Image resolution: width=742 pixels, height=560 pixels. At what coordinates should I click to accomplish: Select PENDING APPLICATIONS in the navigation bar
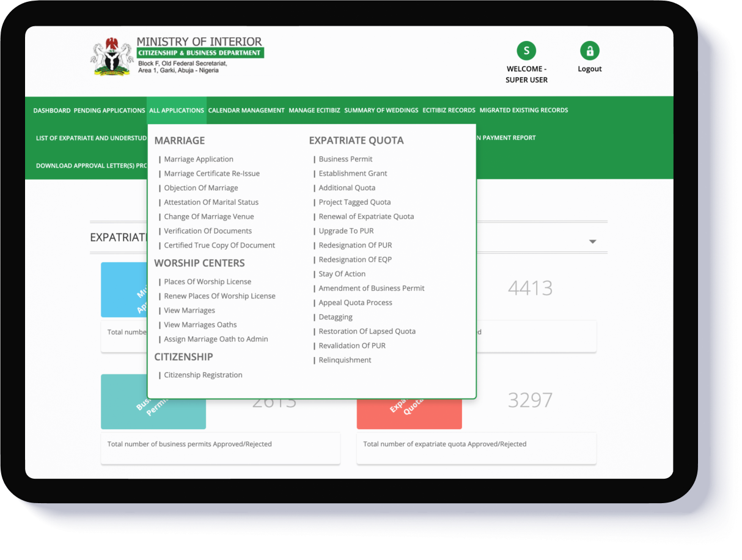109,111
